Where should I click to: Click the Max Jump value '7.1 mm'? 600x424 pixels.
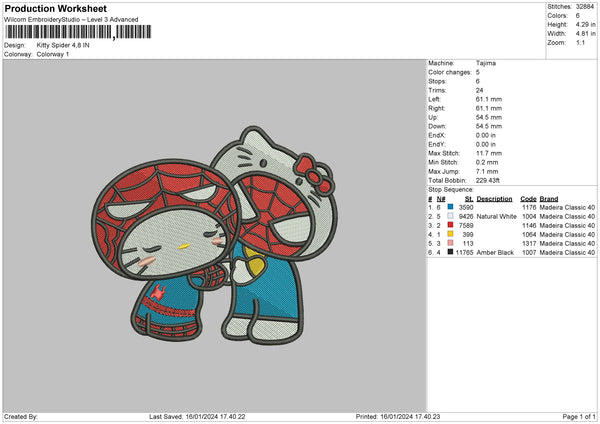(x=487, y=171)
